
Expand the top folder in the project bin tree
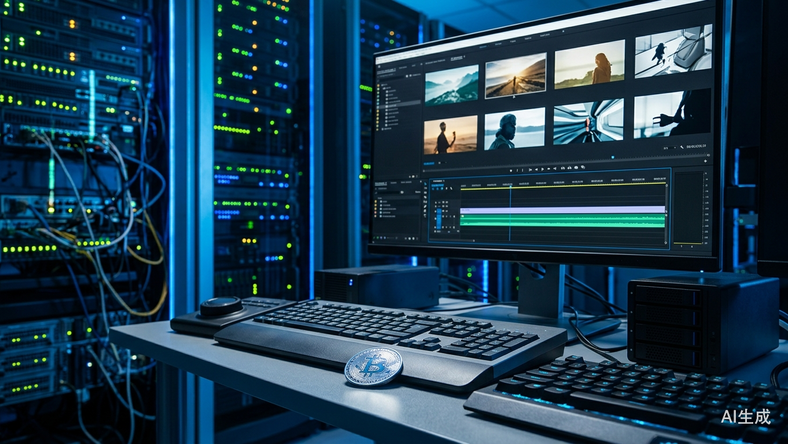pyautogui.click(x=382, y=84)
